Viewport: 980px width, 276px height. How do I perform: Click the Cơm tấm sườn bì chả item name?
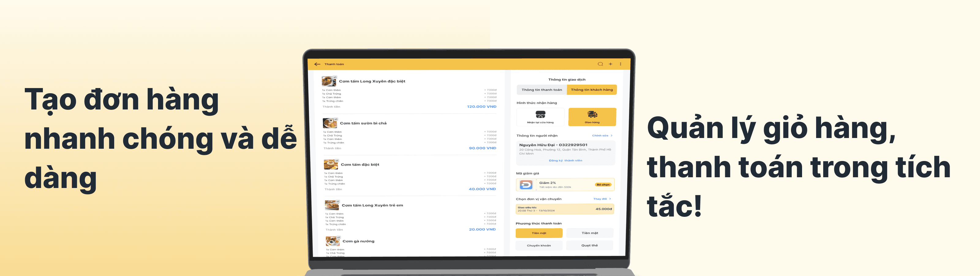click(363, 123)
